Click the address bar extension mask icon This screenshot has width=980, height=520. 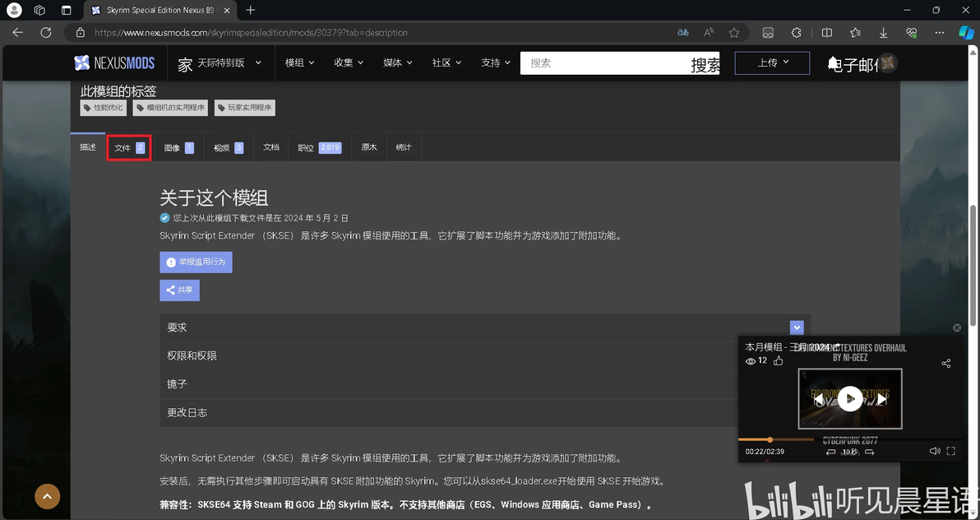(x=768, y=33)
